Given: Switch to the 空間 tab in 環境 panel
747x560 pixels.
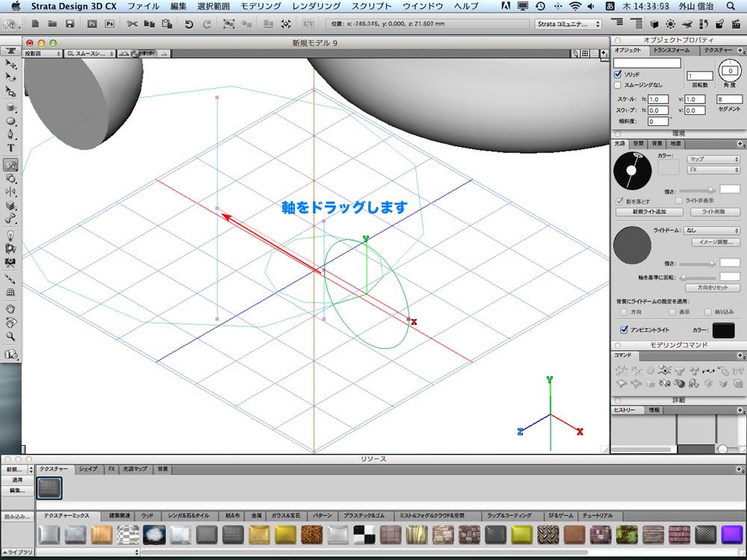Looking at the screenshot, I should pos(639,143).
